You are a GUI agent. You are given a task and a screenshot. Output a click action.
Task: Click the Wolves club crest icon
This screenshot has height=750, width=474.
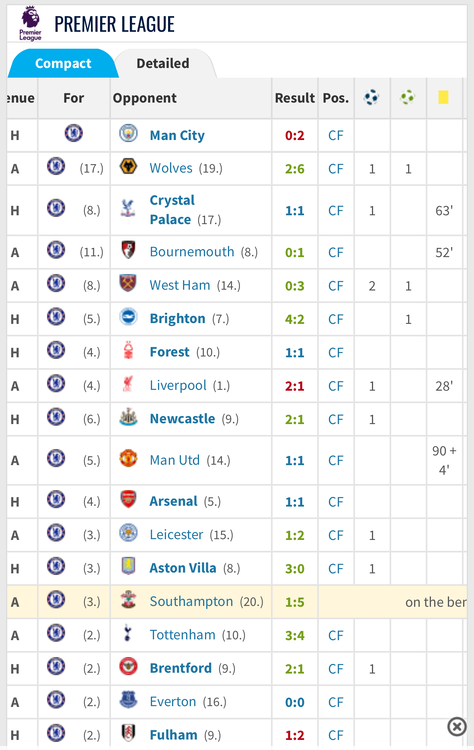128,167
